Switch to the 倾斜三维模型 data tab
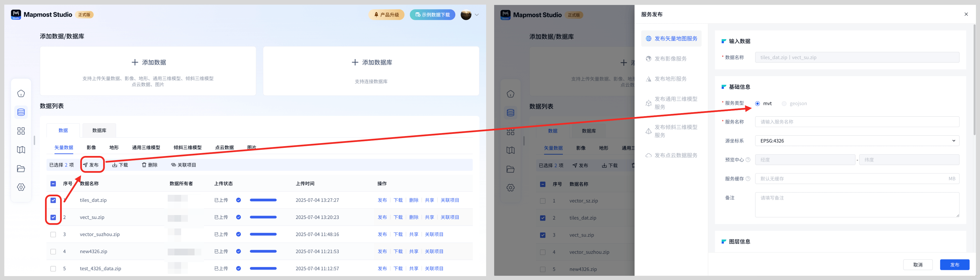Viewport: 980px width, 280px height. (x=188, y=148)
